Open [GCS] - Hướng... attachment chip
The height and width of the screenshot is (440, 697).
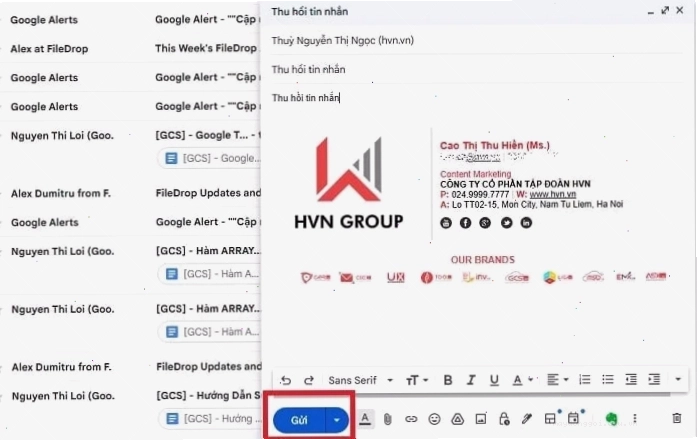(210, 419)
